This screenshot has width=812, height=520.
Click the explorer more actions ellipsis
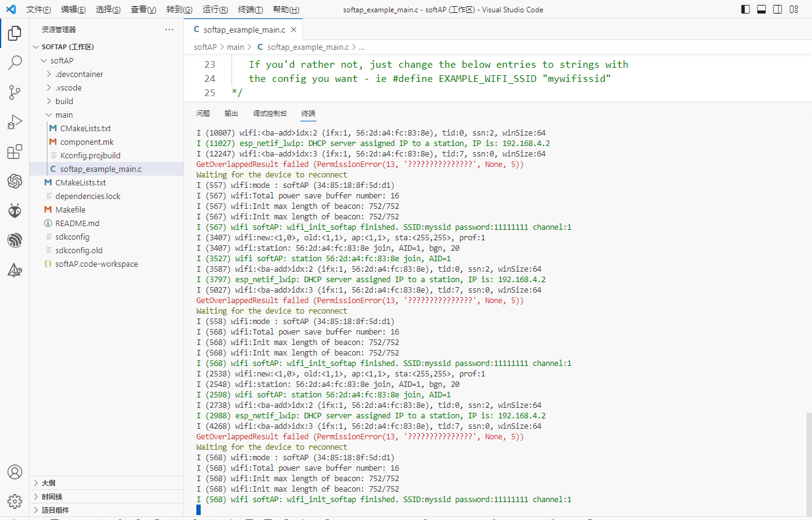tap(169, 30)
